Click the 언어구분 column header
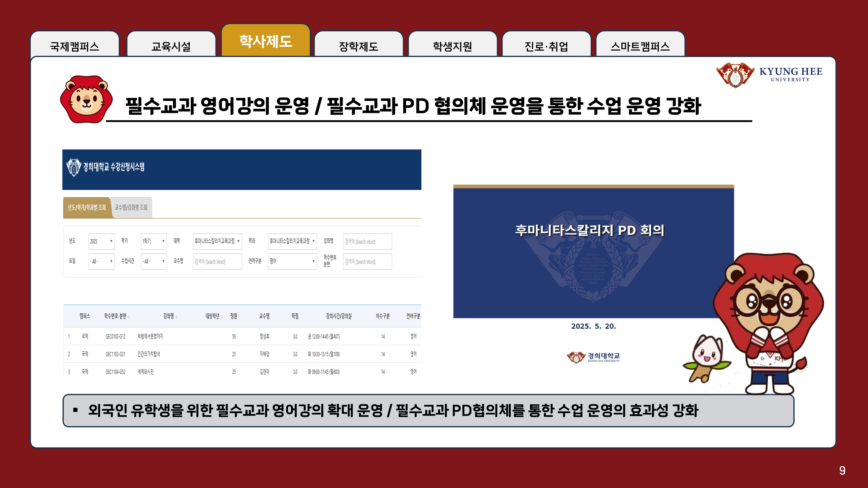 (x=413, y=316)
